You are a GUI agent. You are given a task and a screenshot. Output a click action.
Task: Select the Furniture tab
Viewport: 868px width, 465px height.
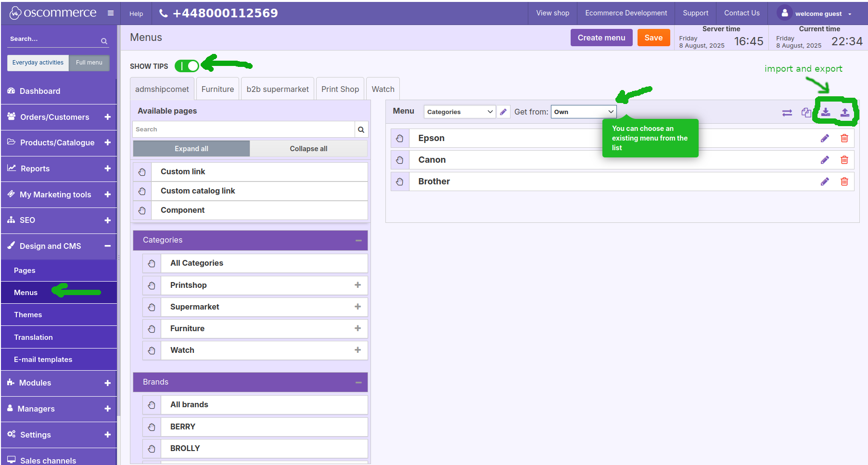coord(217,89)
